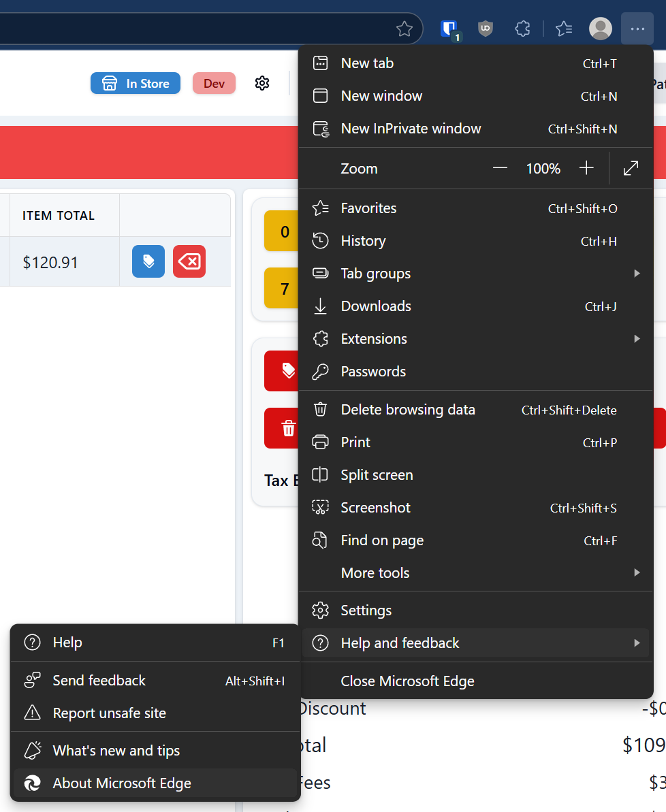Enter full screen via the zoom expand icon
This screenshot has width=666, height=812.
(x=631, y=168)
